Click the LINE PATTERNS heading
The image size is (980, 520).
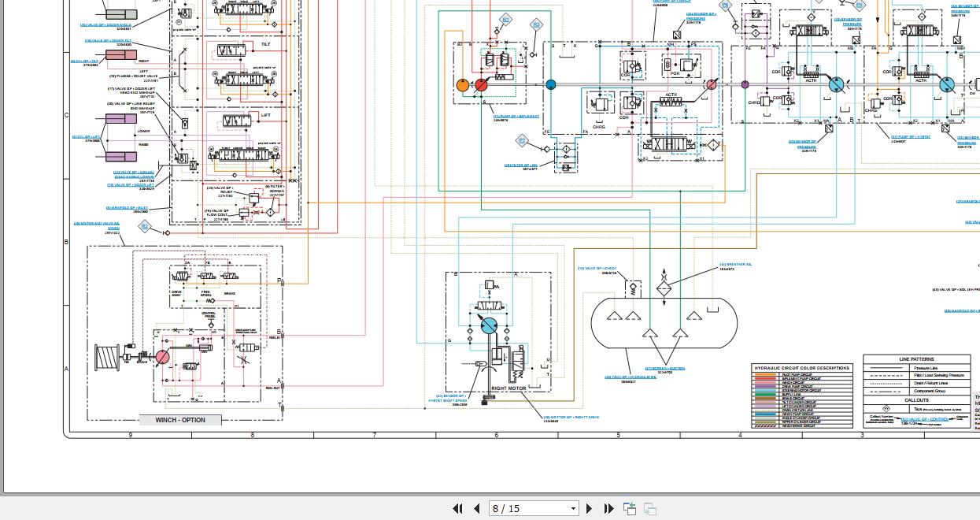916,359
